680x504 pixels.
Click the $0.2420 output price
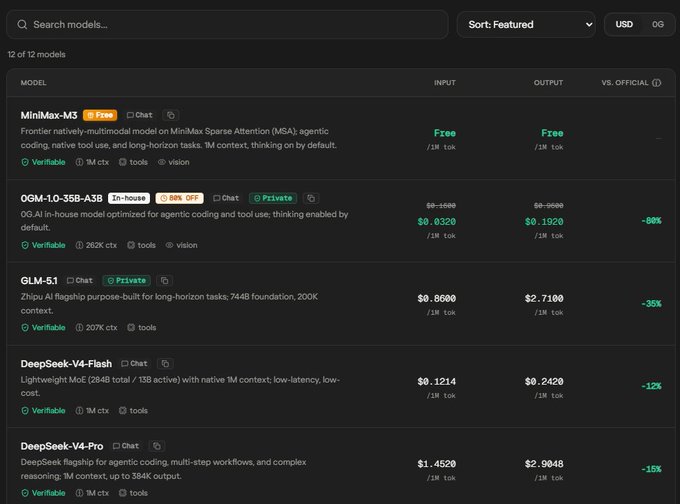(x=544, y=382)
